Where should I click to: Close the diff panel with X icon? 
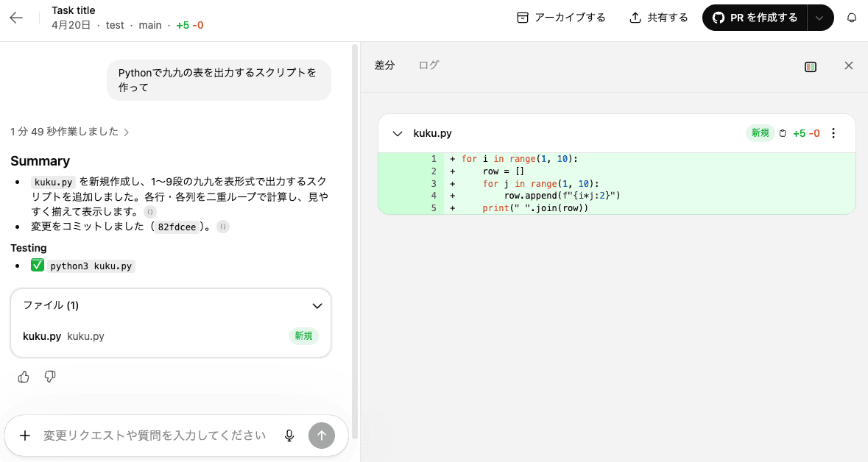[x=849, y=65]
